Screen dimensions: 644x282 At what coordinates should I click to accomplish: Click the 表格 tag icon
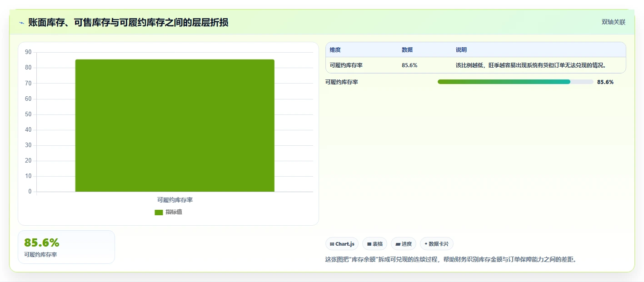coord(369,244)
